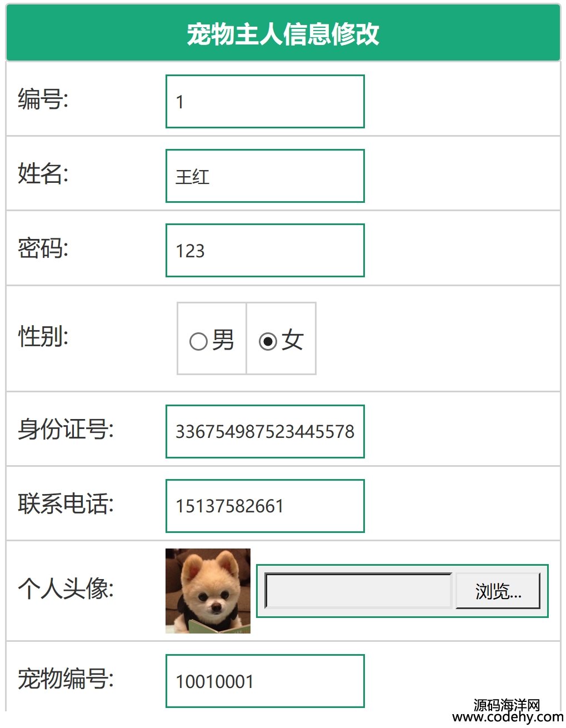Focus the 编号 field containing 1
Image resolution: width=566 pixels, height=728 pixels.
(x=265, y=102)
